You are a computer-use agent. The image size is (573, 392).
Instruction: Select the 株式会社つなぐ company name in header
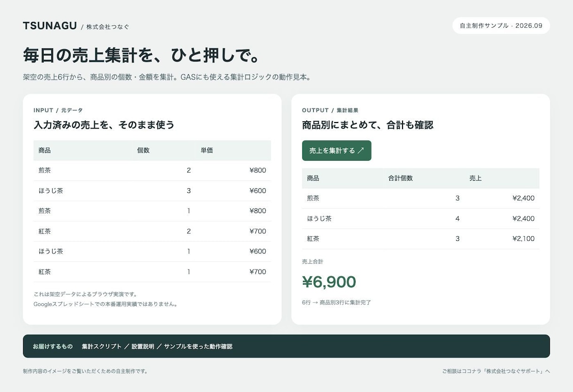pos(108,27)
